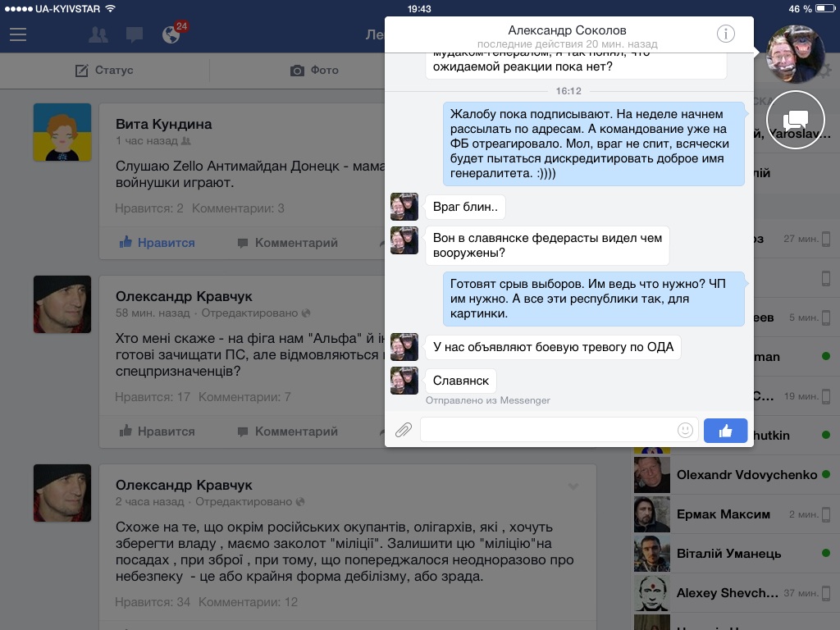Open chat with Віталій Уманець
The height and width of the screenshot is (630, 840).
[728, 554]
